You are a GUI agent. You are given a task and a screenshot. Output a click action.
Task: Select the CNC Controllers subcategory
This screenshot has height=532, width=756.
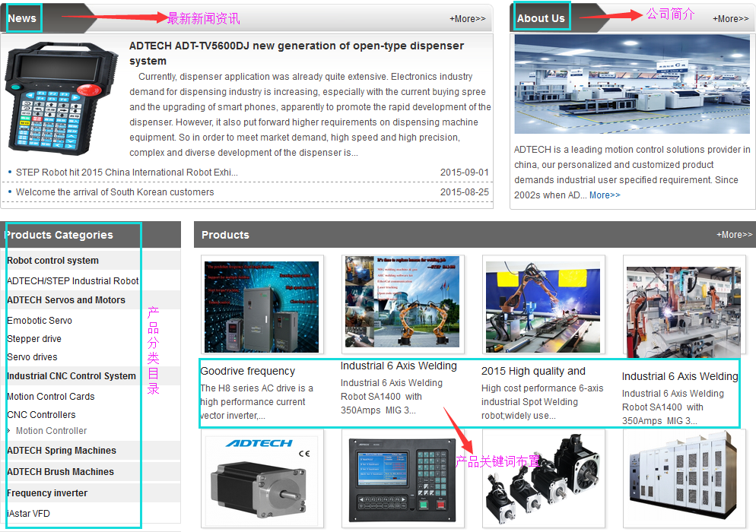click(42, 415)
